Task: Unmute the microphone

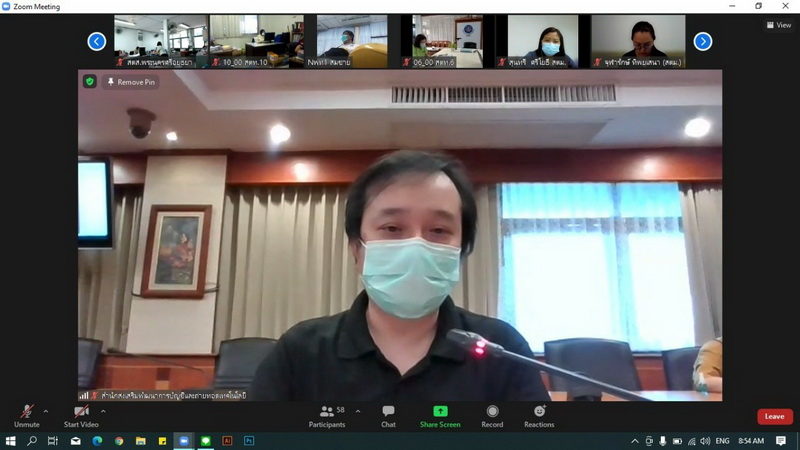Action: 27,416
